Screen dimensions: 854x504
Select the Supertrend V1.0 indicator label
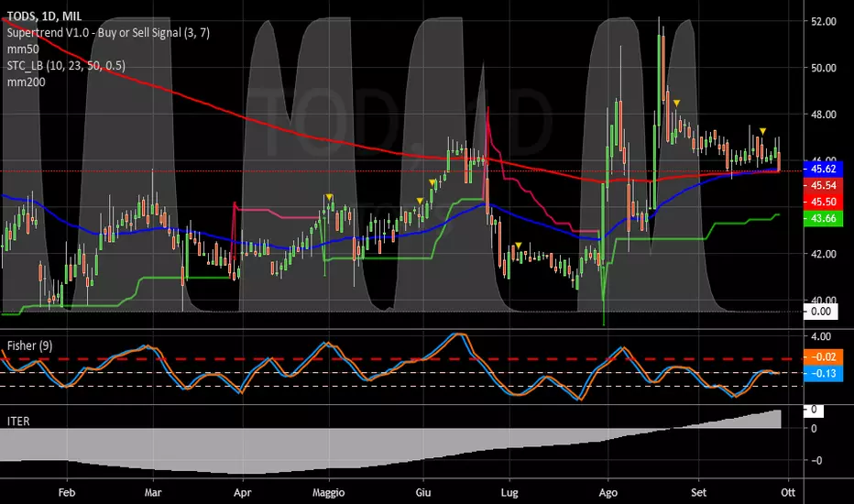pos(108,33)
